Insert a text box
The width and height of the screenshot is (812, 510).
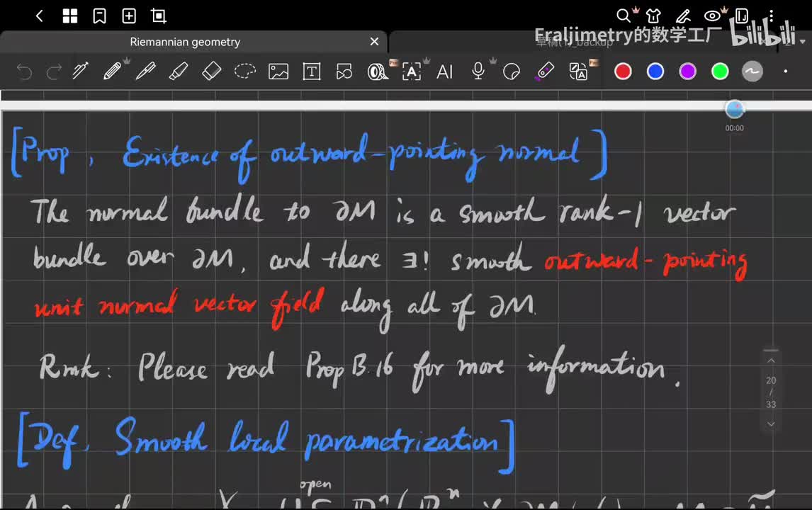(311, 72)
